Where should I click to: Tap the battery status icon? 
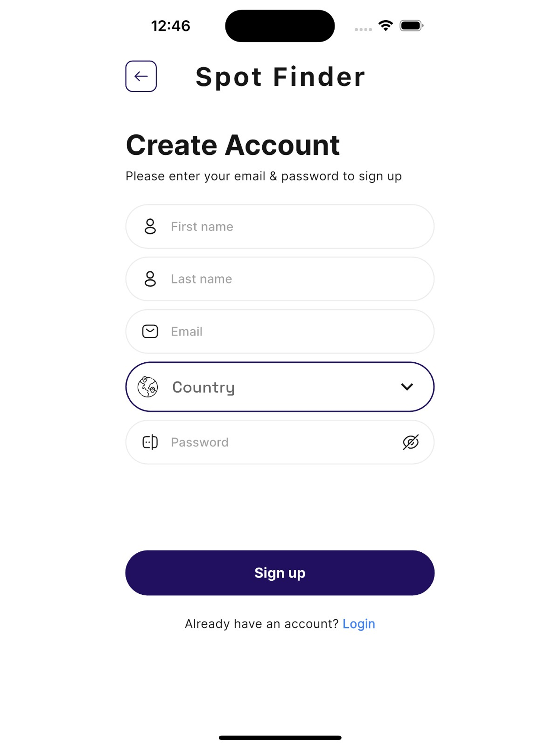(411, 26)
